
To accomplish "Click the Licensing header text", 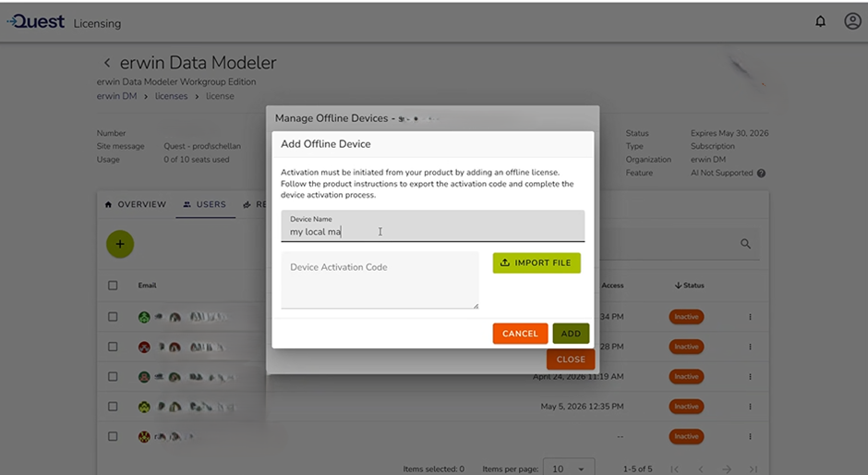I will pos(98,23).
